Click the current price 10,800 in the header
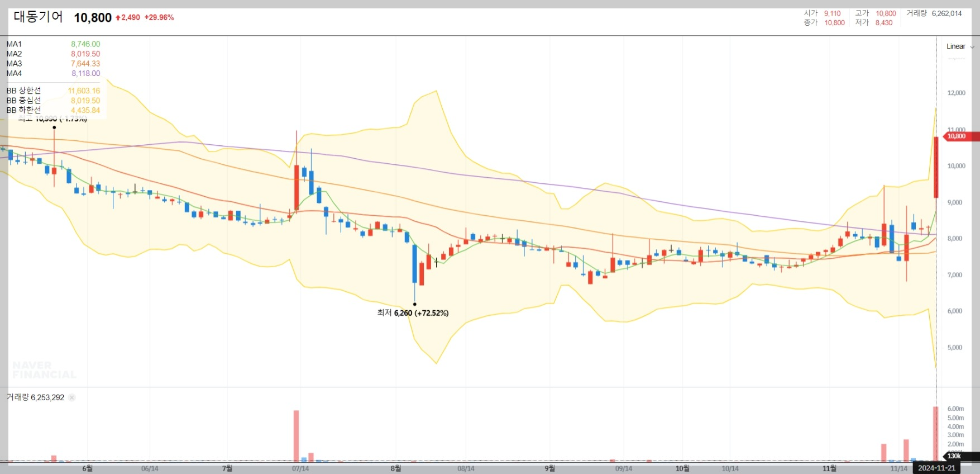The width and height of the screenshot is (980, 474). [x=93, y=18]
